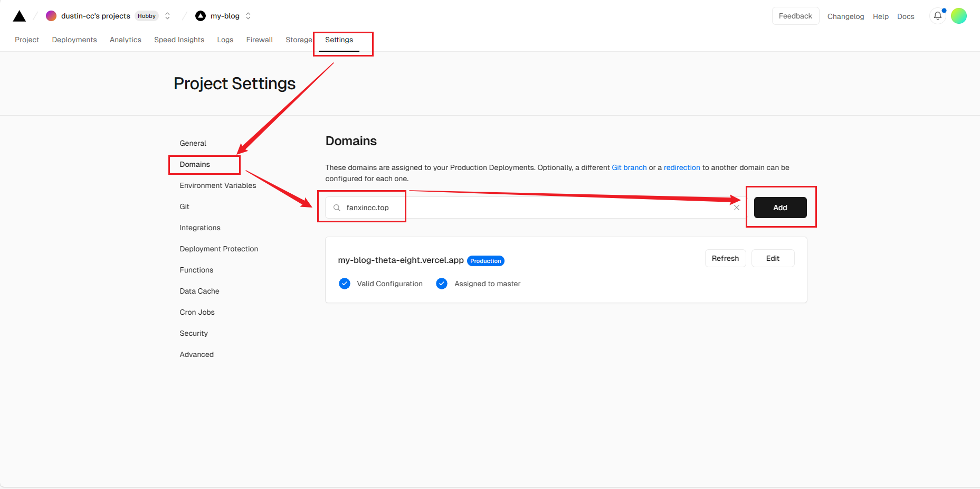Click the Vercel triangle logo
980x489 pixels.
tap(20, 16)
